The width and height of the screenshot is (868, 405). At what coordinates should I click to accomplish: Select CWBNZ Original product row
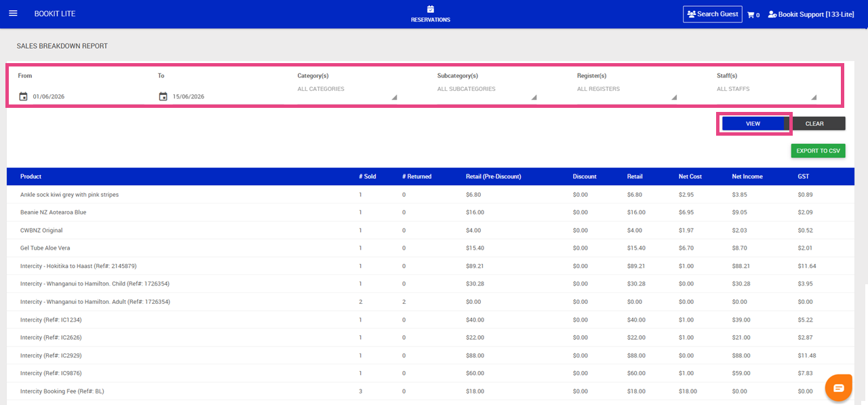click(431, 230)
